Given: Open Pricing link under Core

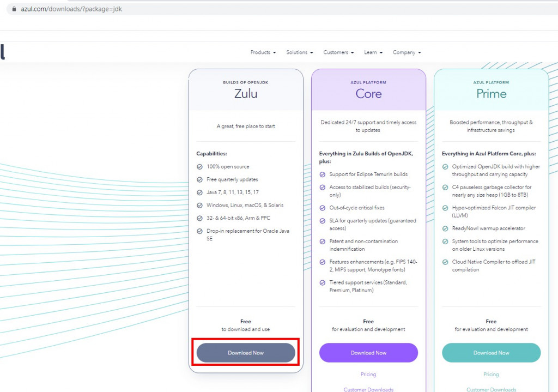Looking at the screenshot, I should click(368, 374).
